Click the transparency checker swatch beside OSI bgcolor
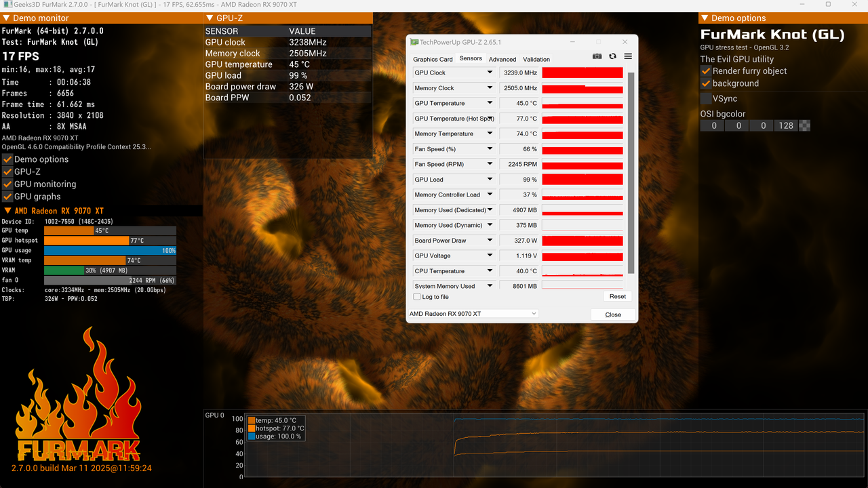Viewport: 868px width, 488px height. (x=805, y=125)
